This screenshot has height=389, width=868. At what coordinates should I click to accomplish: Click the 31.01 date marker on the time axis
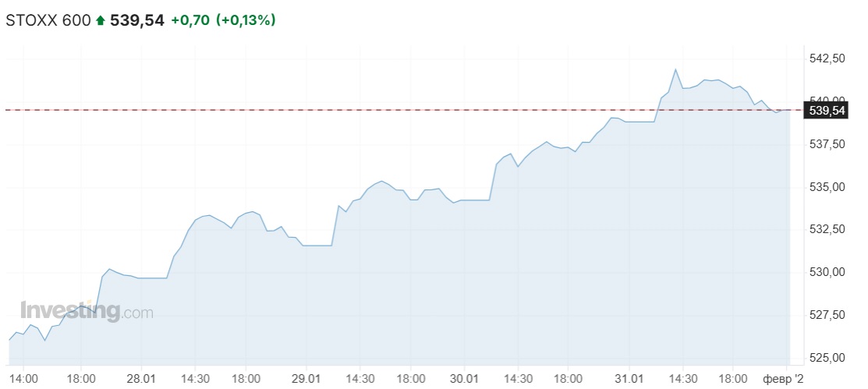(x=630, y=379)
